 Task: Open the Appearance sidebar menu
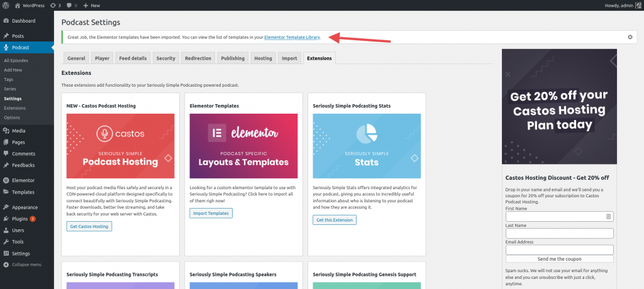coord(26,207)
